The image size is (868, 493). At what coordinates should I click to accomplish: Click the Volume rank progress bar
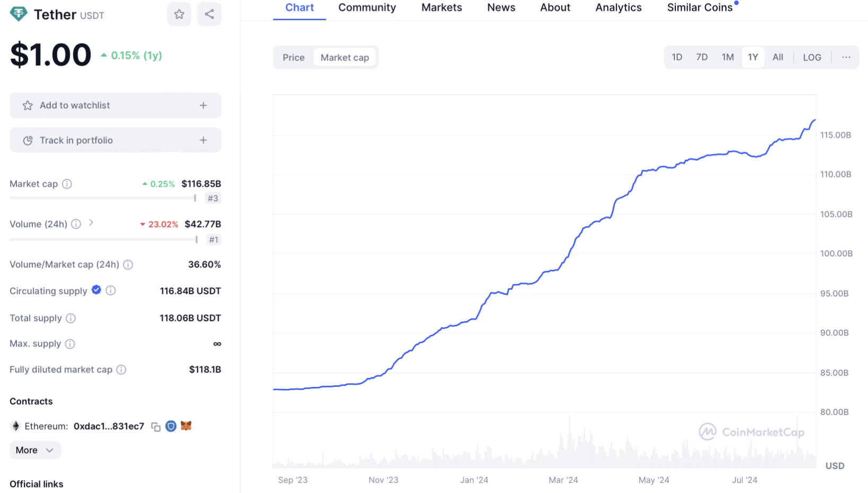pos(104,239)
